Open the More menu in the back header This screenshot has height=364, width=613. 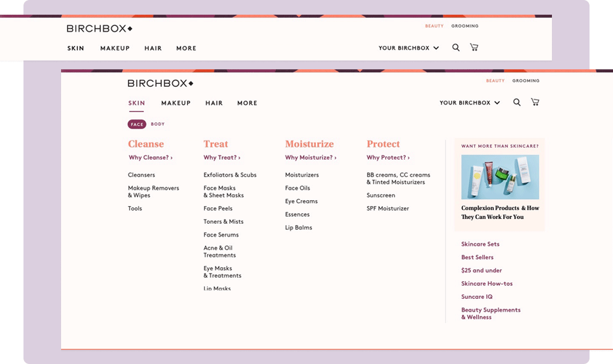pyautogui.click(x=186, y=49)
